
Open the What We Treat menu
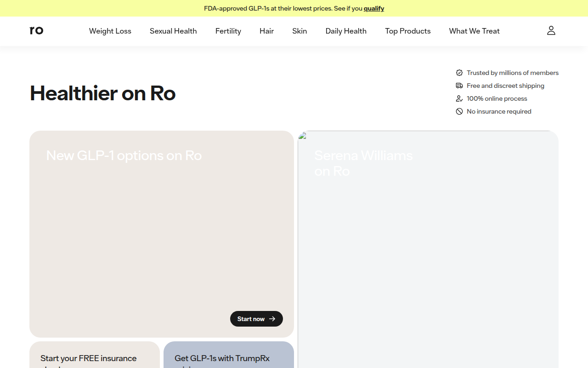pos(475,31)
